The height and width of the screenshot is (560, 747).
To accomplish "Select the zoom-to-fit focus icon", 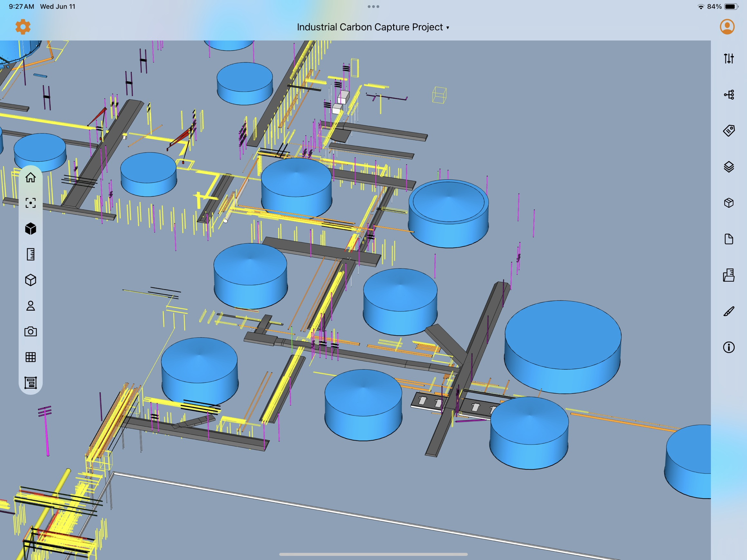I will pyautogui.click(x=31, y=203).
